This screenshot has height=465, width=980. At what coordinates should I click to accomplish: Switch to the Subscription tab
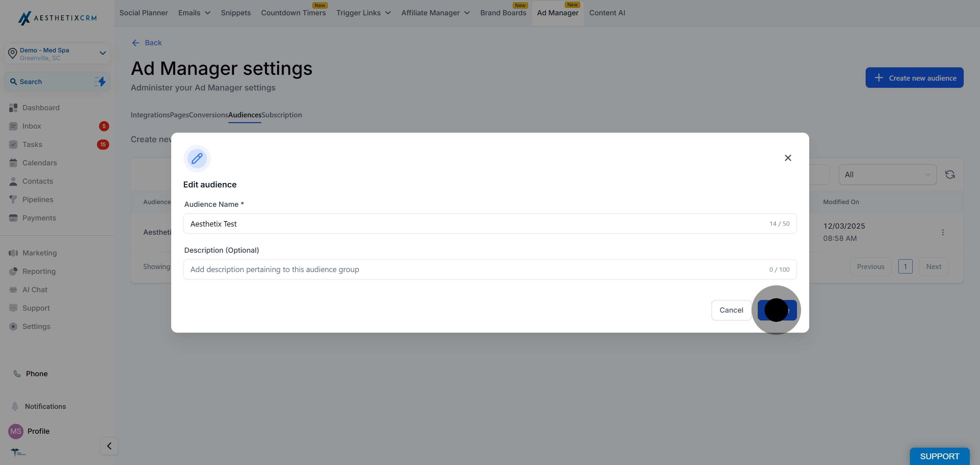(281, 115)
